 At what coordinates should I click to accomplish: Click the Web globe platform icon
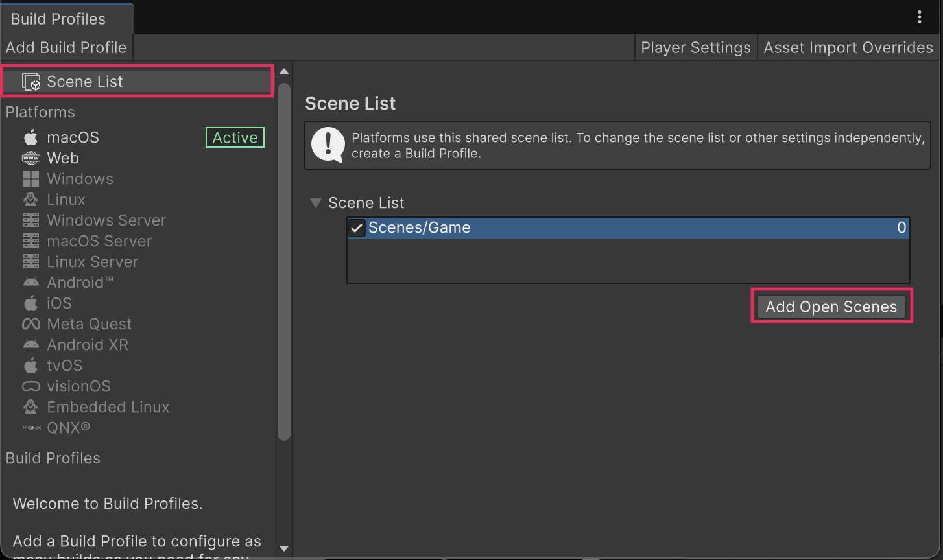coord(30,158)
